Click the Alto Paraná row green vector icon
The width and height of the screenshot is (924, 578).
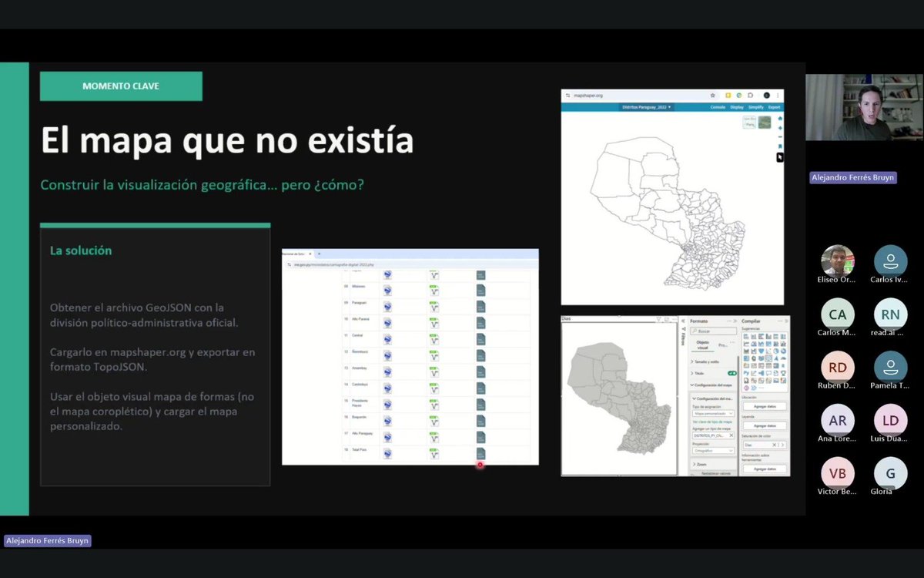click(x=434, y=324)
